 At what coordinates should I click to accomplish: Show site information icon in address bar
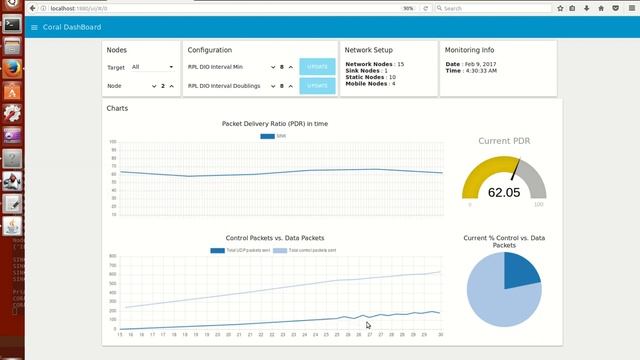(43, 8)
